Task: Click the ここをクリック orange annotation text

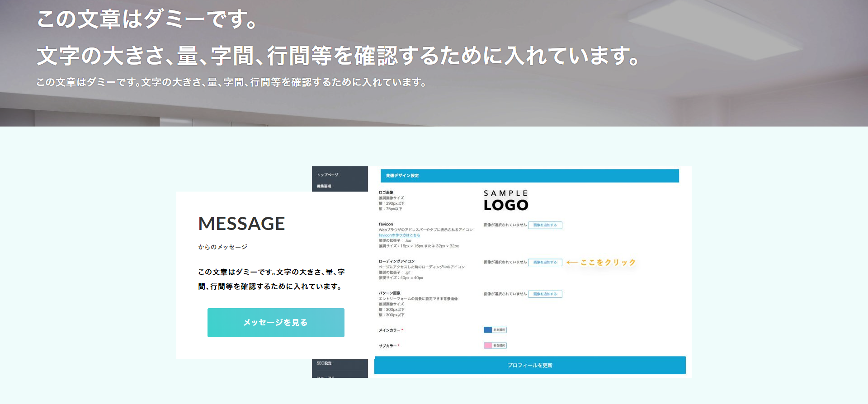Action: pos(608,263)
